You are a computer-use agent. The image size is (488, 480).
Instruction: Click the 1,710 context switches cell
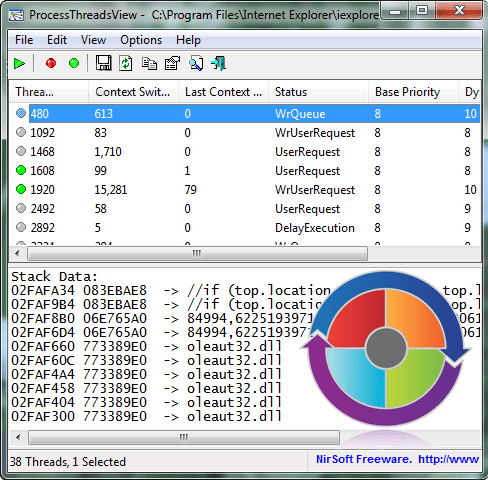pyautogui.click(x=108, y=152)
